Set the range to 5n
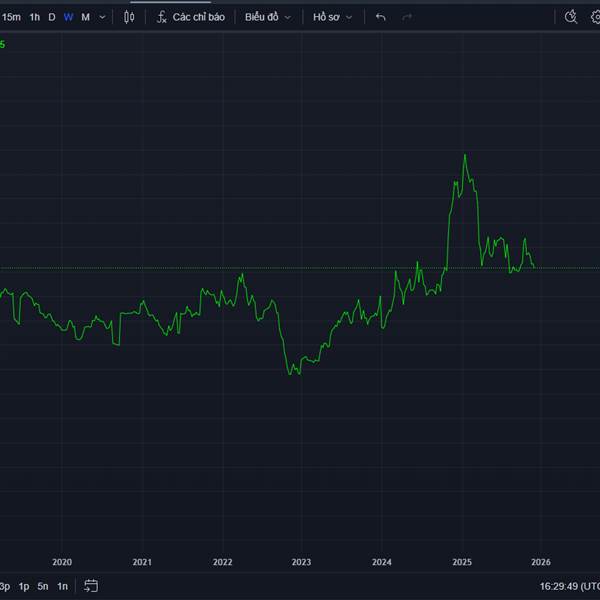The height and width of the screenshot is (600, 600). [43, 586]
